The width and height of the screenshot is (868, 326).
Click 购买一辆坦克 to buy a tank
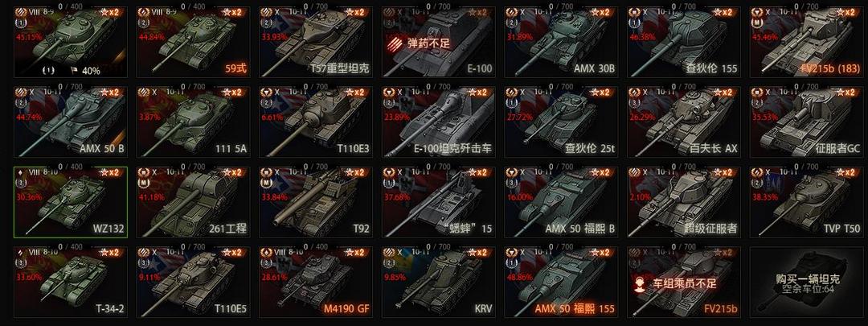[x=807, y=279]
